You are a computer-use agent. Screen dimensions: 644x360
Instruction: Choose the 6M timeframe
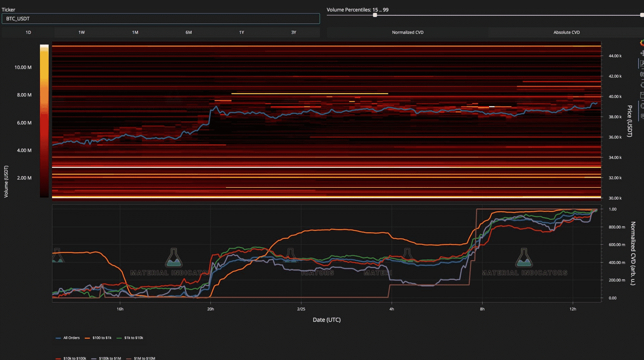click(189, 32)
